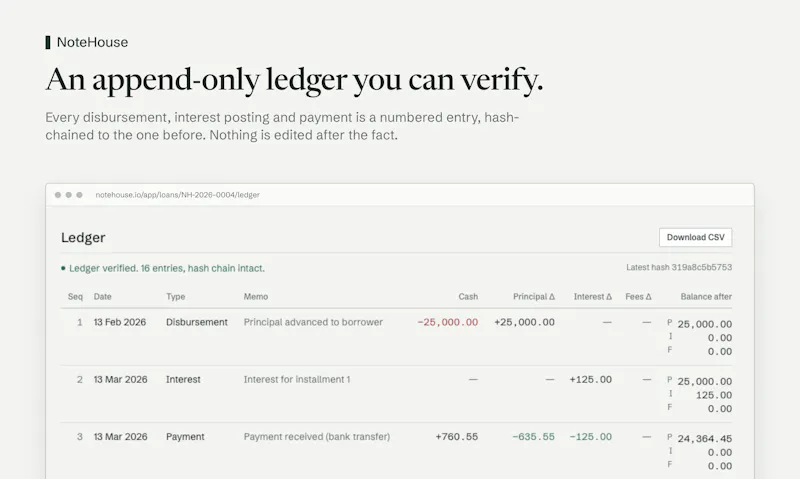The width and height of the screenshot is (800, 479).
Task: Click the third gray window dot
Action: click(79, 195)
